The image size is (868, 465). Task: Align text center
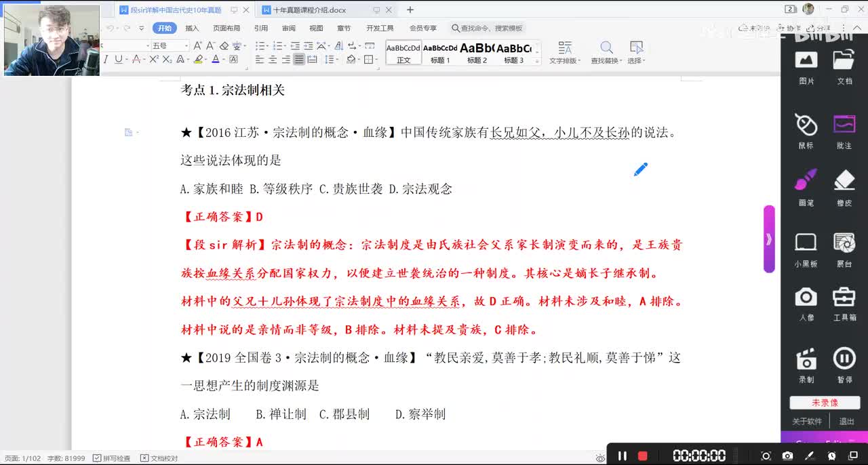pos(273,60)
